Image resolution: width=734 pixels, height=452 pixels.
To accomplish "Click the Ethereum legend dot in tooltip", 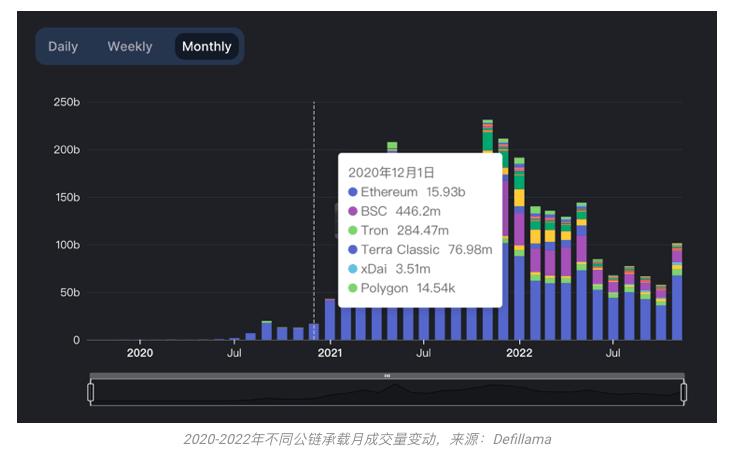I will [x=352, y=192].
